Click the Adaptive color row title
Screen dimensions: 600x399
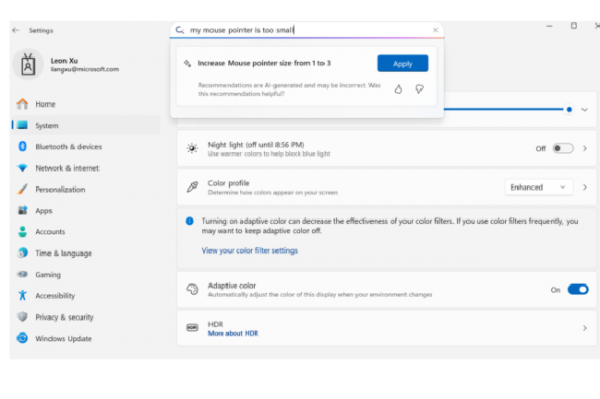tap(232, 286)
